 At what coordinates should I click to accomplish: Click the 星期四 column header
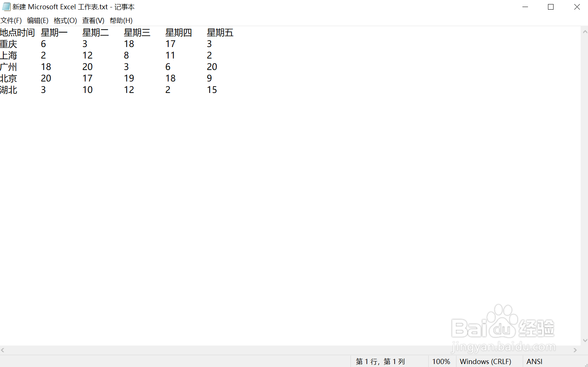[x=179, y=33]
